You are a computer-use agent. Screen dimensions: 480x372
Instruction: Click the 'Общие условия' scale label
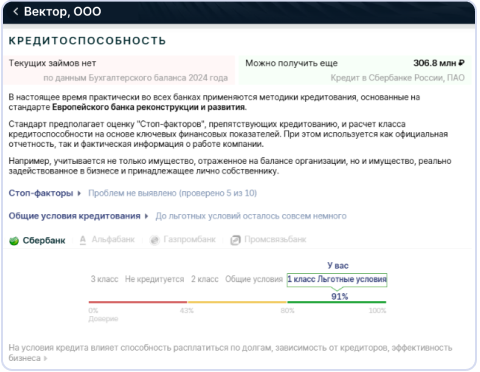coord(254,279)
